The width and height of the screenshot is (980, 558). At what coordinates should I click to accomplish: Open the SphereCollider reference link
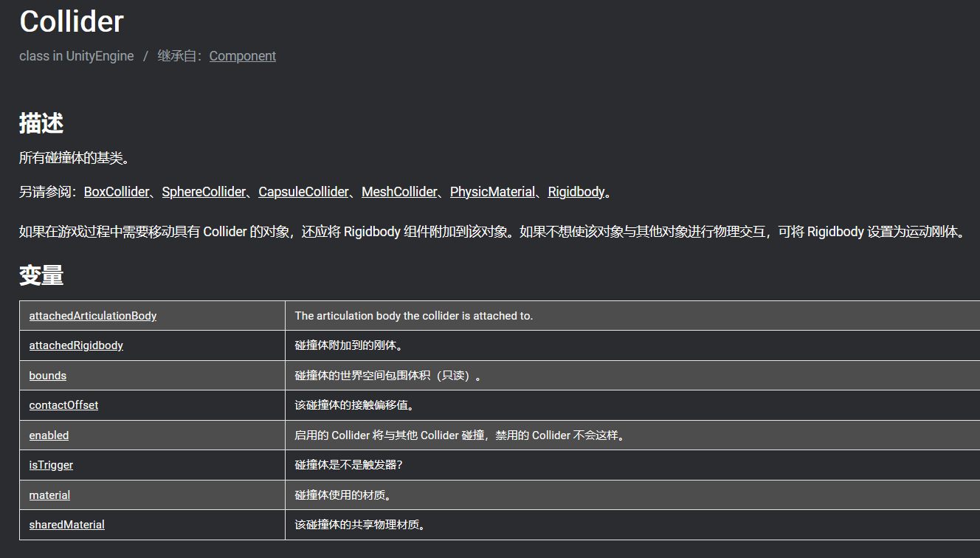click(x=204, y=192)
